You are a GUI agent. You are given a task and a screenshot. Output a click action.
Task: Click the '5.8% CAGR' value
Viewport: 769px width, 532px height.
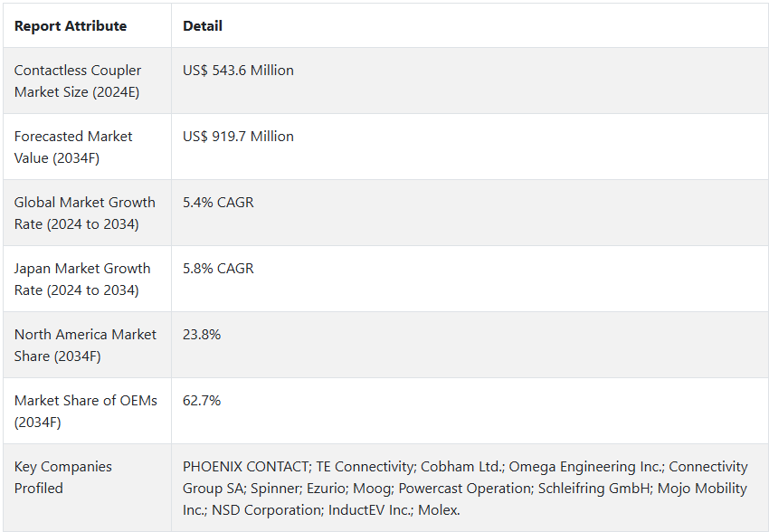(x=218, y=269)
